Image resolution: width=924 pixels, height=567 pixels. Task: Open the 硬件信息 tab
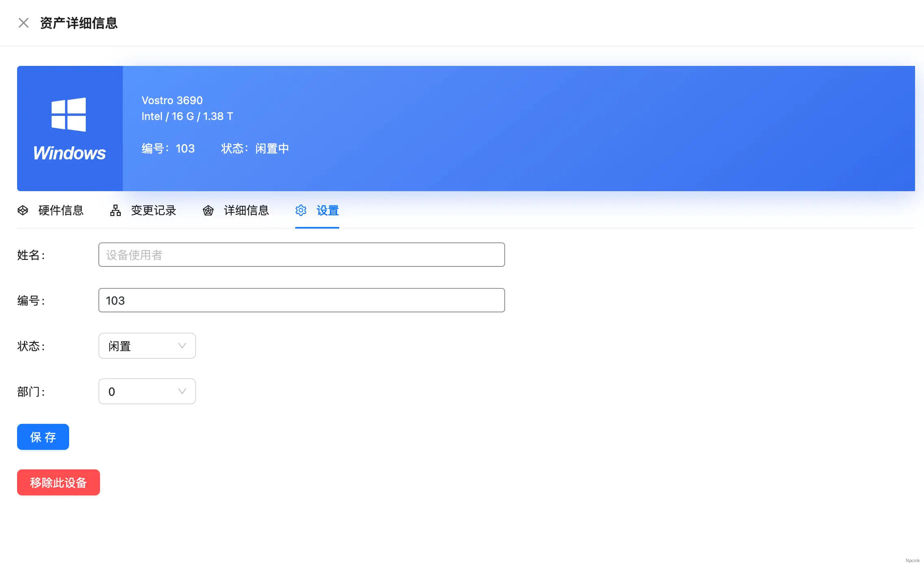tap(50, 210)
